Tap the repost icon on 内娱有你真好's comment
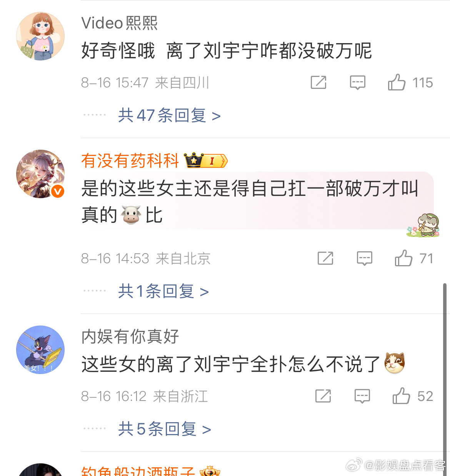 323,396
